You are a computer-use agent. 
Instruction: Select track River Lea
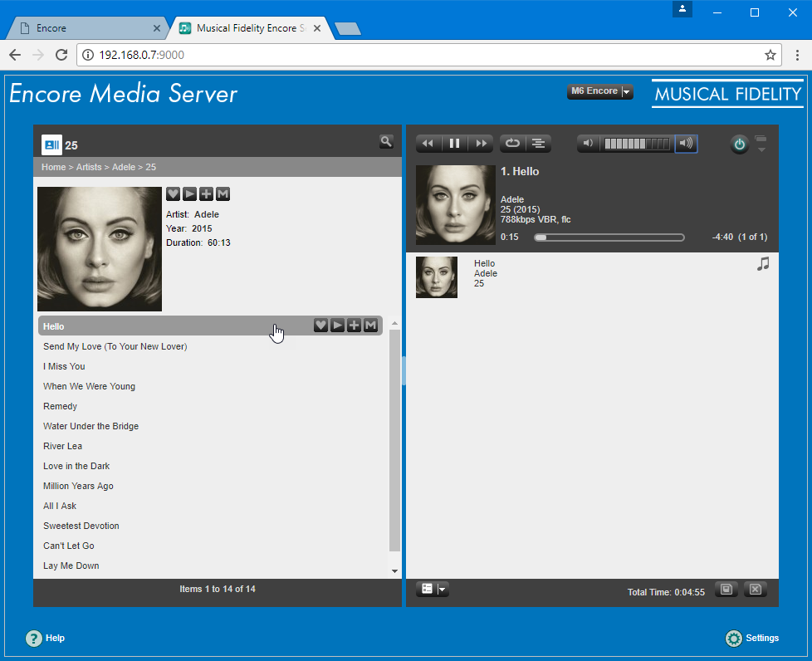tap(210, 446)
